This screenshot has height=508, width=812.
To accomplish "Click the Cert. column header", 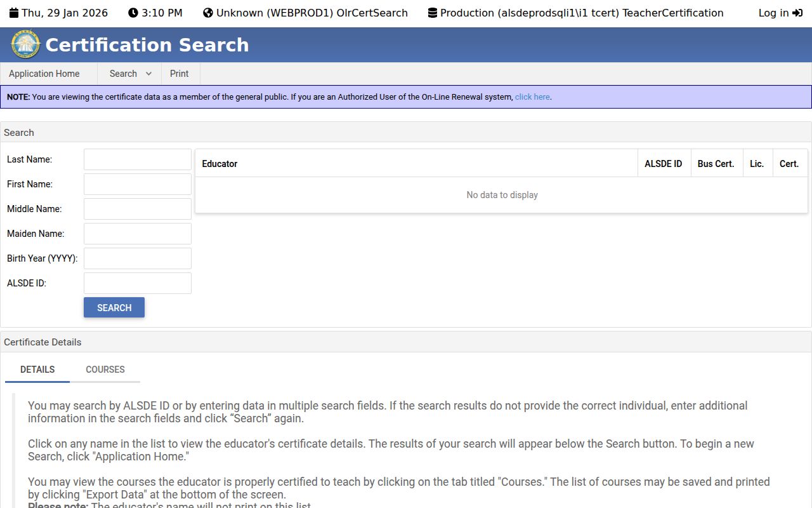I will [789, 164].
